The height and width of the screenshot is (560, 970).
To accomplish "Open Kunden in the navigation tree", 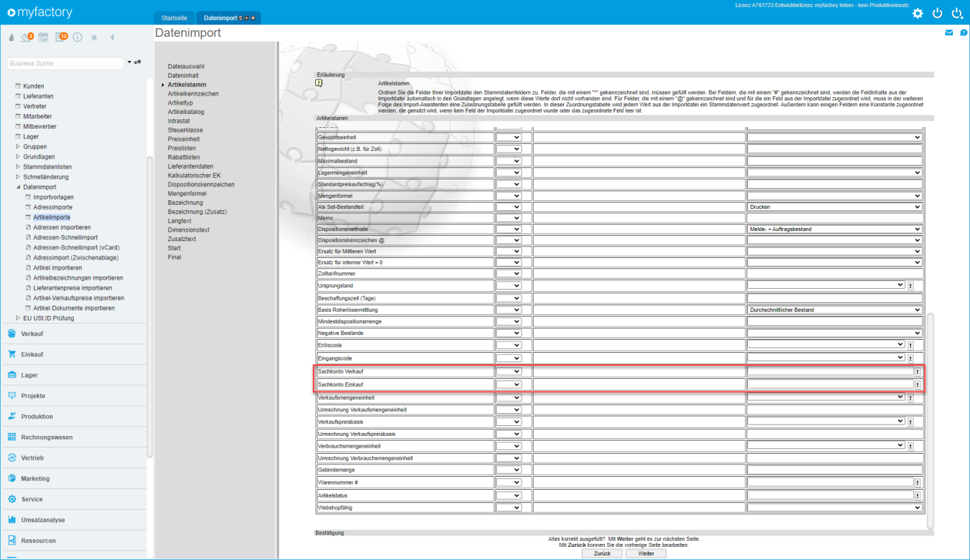I will (x=33, y=86).
